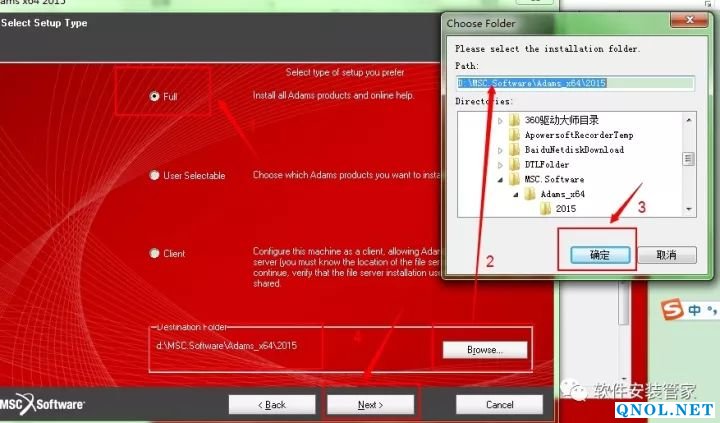This screenshot has height=423, width=720.
Task: Select the Client setup type
Action: pos(154,254)
